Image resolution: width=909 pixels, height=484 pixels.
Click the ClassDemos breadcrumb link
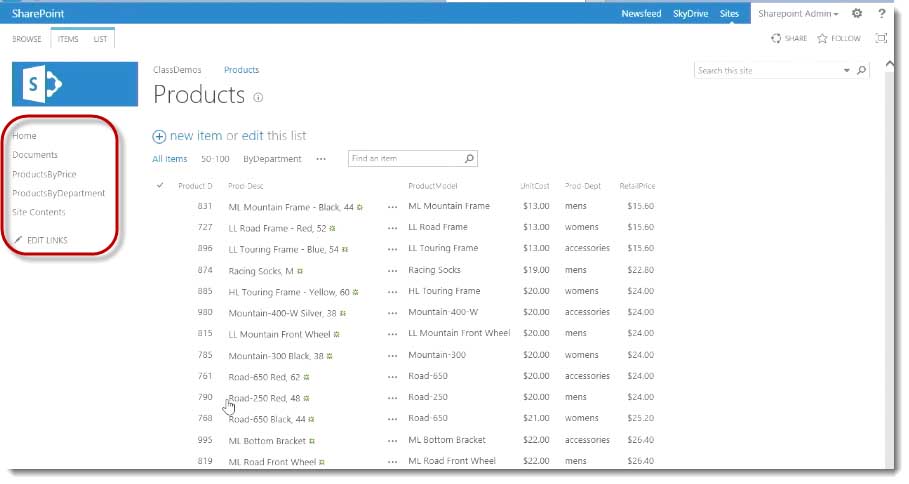[x=177, y=70]
